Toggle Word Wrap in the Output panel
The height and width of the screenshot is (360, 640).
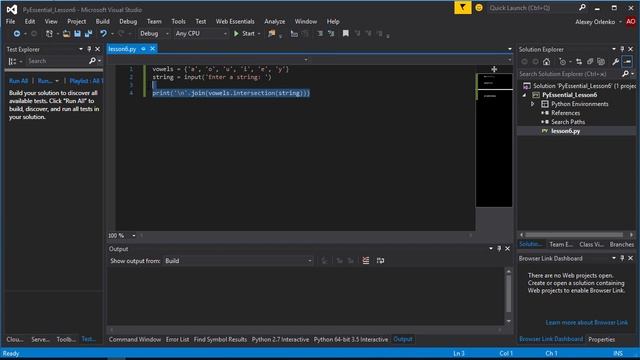coord(380,260)
